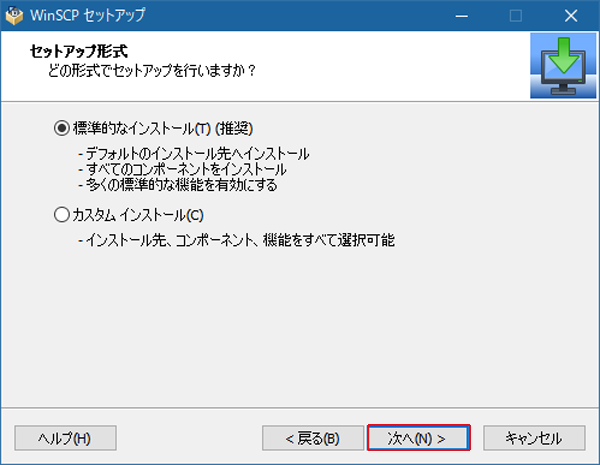Click the 多くの標準的な機能を有効にする description line
The image size is (600, 465).
[x=178, y=184]
